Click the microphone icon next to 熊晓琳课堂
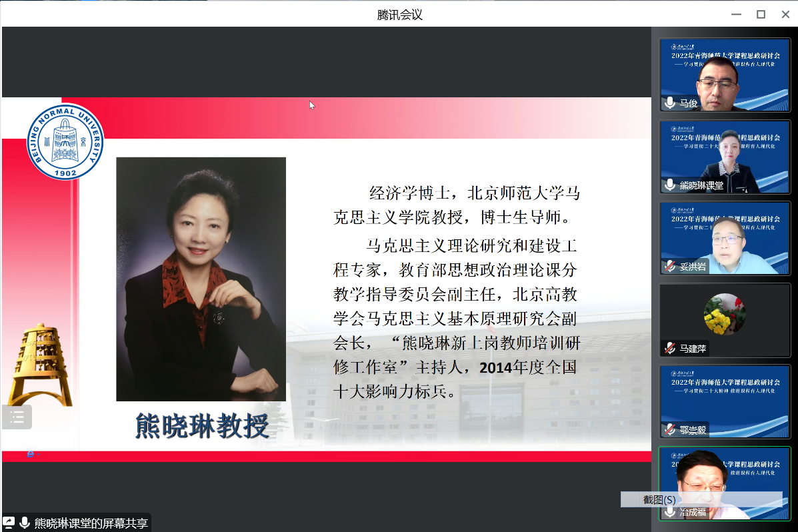Viewport: 798px width, 532px height. point(669,185)
